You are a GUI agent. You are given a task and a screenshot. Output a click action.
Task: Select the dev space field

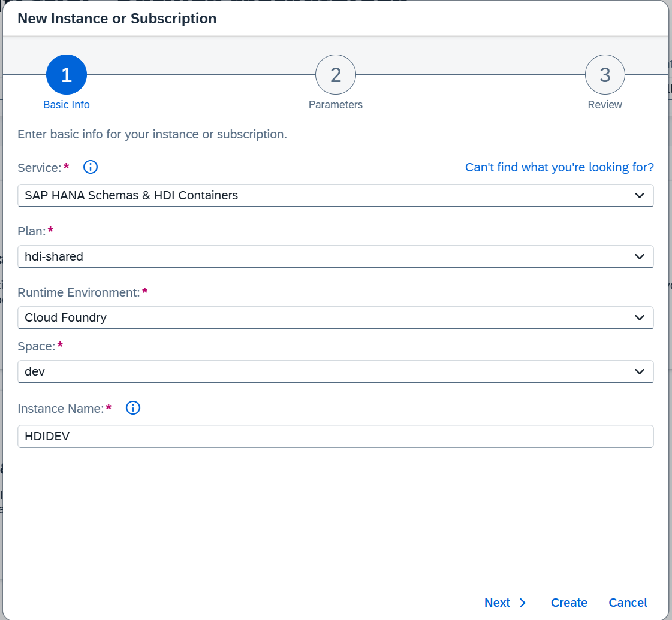[336, 371]
